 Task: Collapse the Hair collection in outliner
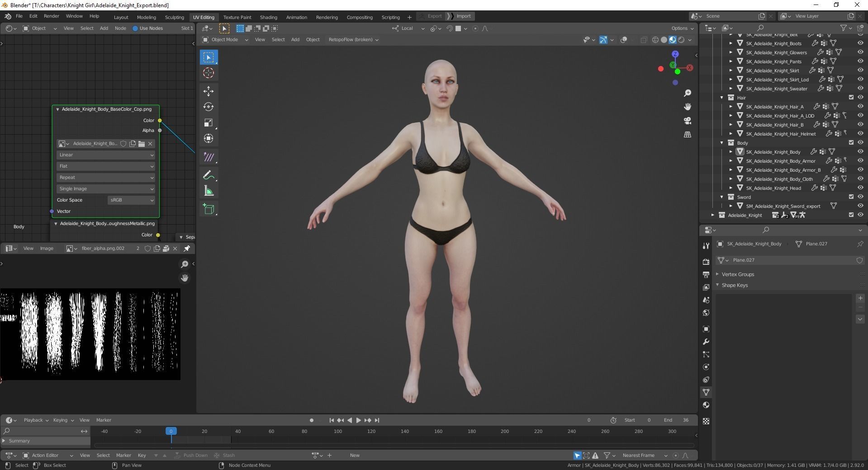pyautogui.click(x=722, y=98)
